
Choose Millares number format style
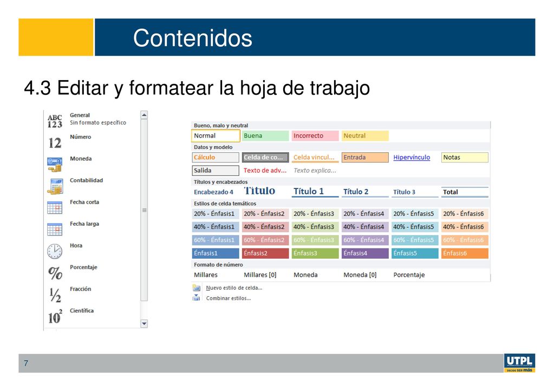pyautogui.click(x=206, y=275)
